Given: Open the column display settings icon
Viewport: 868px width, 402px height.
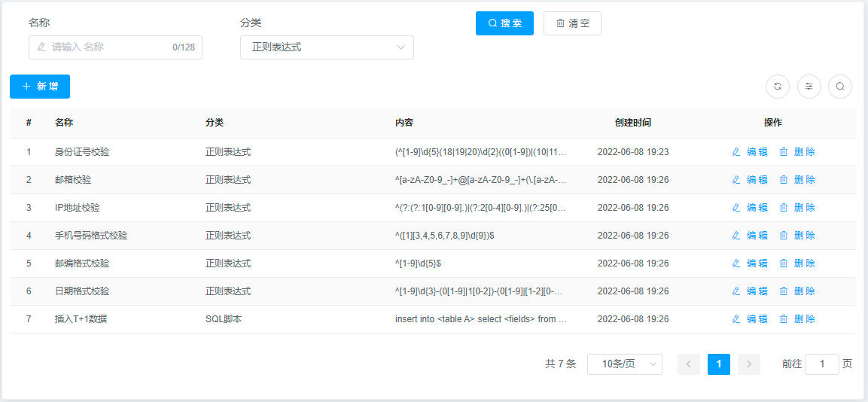Looking at the screenshot, I should coord(809,87).
